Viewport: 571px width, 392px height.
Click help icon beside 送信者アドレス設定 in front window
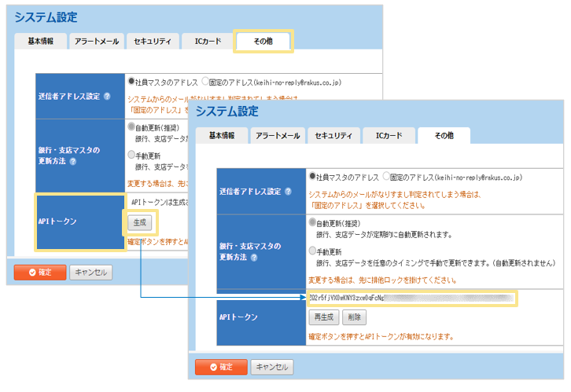tap(288, 192)
